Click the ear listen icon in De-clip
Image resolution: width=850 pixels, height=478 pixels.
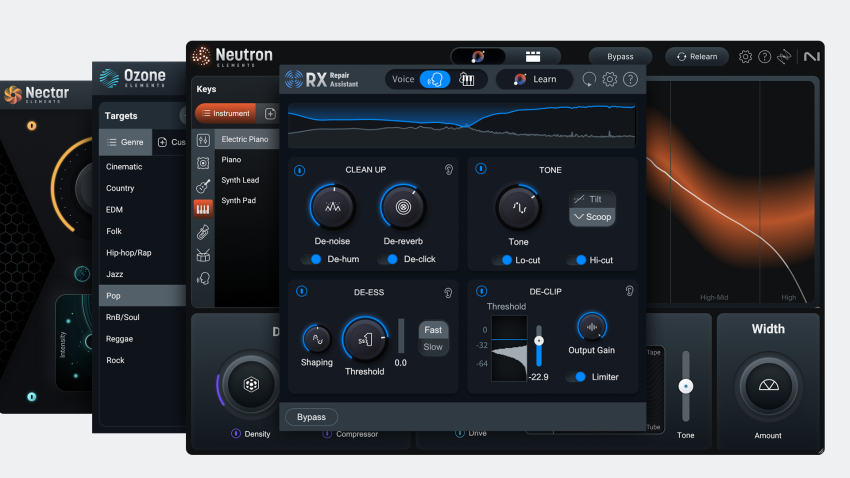tap(629, 291)
